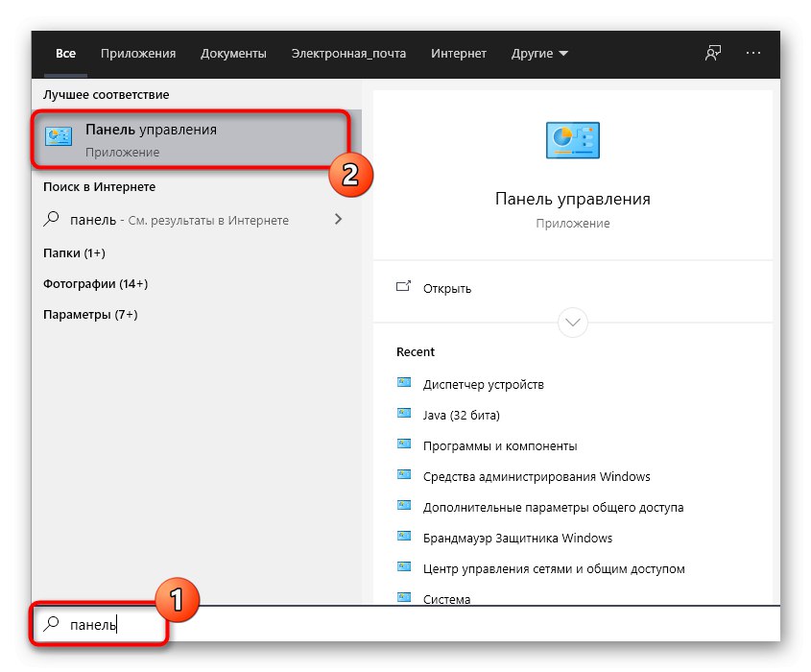Image resolution: width=811 pixels, height=672 pixels.
Task: Click the search input field with панель
Action: 384,625
